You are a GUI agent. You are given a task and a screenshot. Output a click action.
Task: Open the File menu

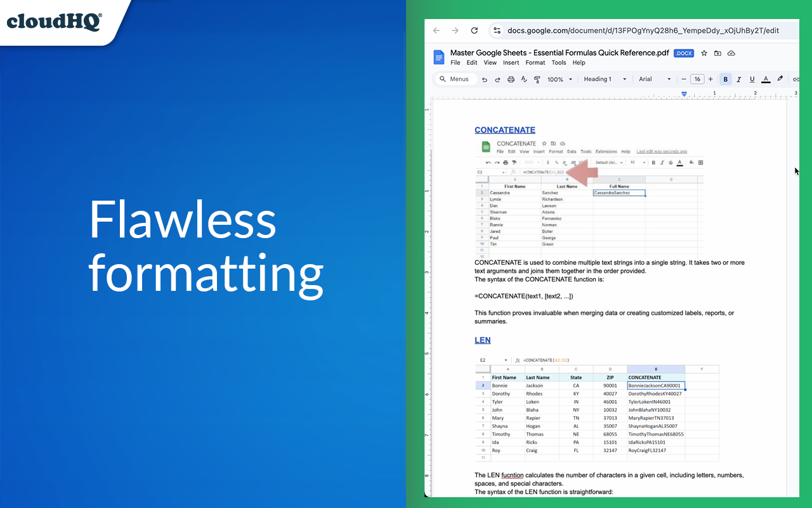(x=455, y=63)
